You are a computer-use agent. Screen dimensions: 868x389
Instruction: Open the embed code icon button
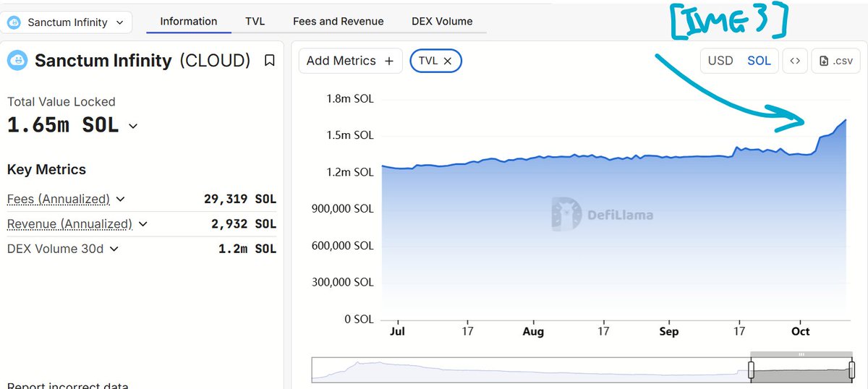(794, 61)
